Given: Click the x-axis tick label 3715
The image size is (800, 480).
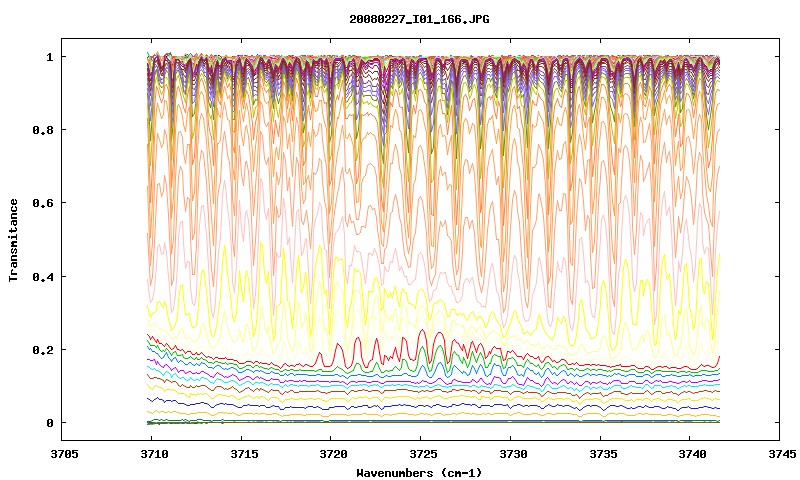Looking at the screenshot, I should pos(244,454).
